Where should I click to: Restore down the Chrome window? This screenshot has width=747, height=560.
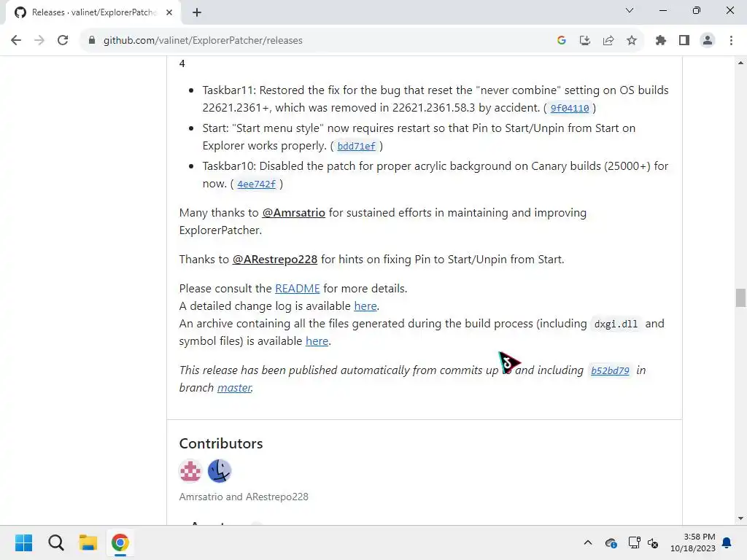tap(697, 10)
